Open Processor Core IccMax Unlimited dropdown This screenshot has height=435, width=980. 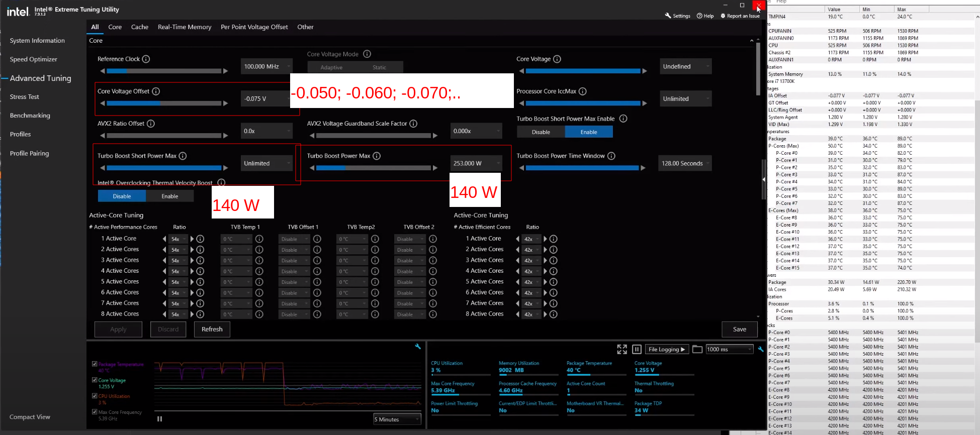pos(686,98)
